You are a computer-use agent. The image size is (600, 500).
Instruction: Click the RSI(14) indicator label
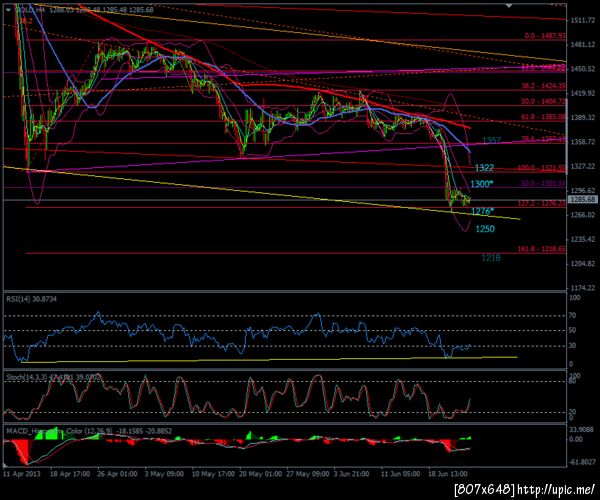(x=31, y=299)
